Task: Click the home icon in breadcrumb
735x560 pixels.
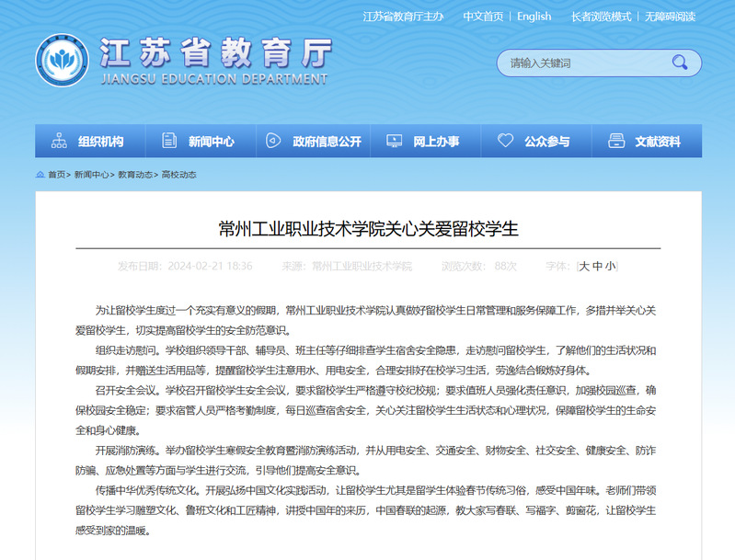Action: click(40, 175)
